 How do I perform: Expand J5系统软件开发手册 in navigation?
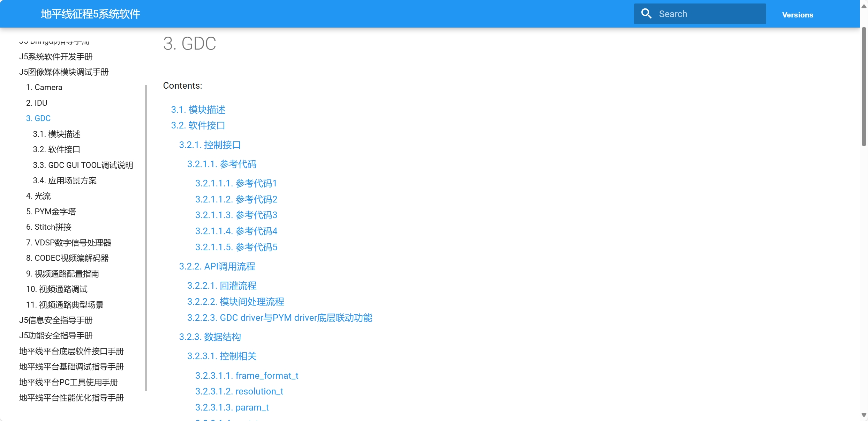pos(56,57)
